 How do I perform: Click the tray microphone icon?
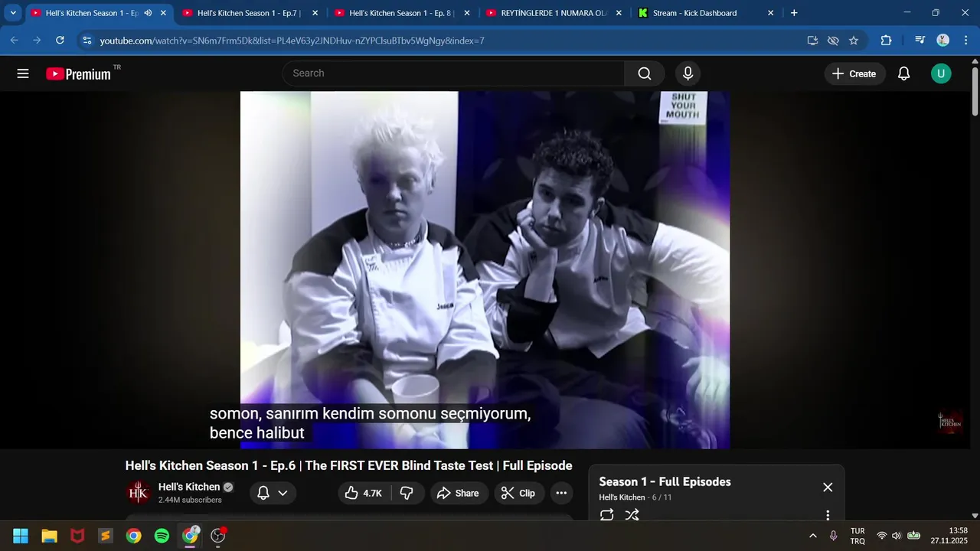point(833,536)
